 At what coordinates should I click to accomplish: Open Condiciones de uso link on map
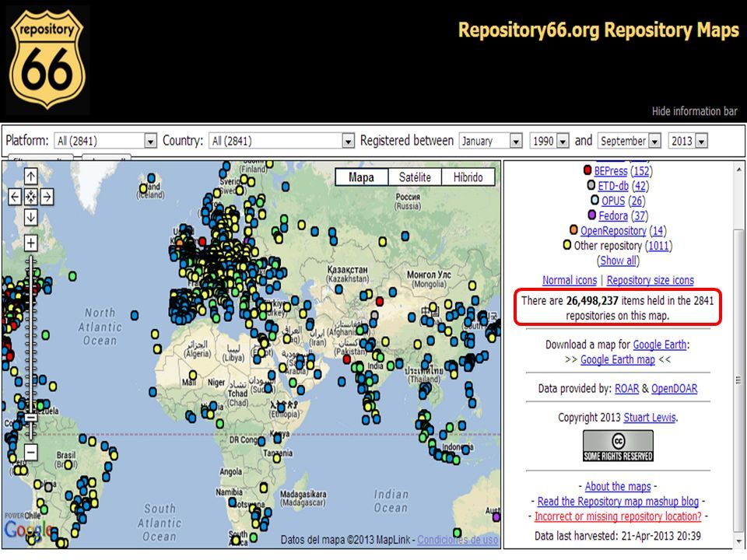tap(458, 540)
